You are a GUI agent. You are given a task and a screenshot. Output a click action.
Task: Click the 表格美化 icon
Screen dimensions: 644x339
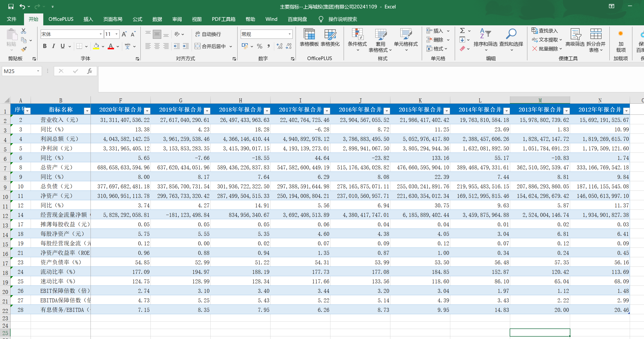click(330, 34)
